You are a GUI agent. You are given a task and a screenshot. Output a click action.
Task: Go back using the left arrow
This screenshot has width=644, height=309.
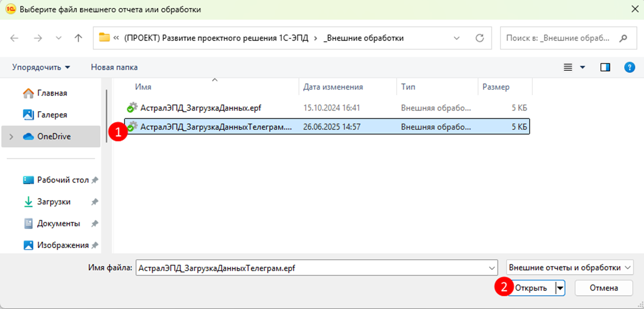pos(14,38)
